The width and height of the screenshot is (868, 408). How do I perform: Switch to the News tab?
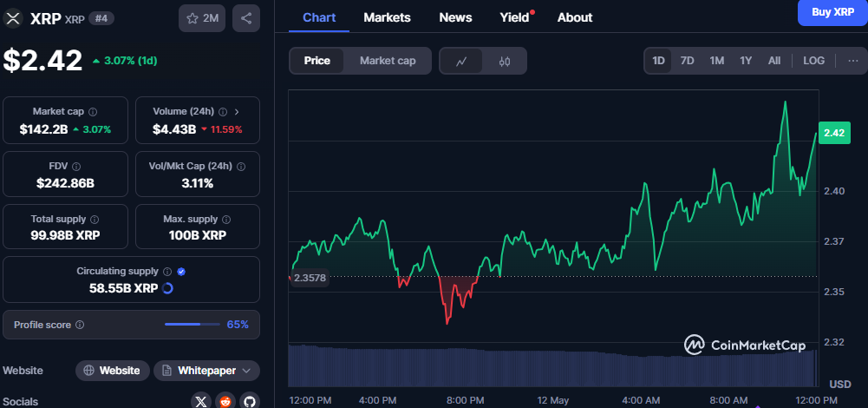455,17
